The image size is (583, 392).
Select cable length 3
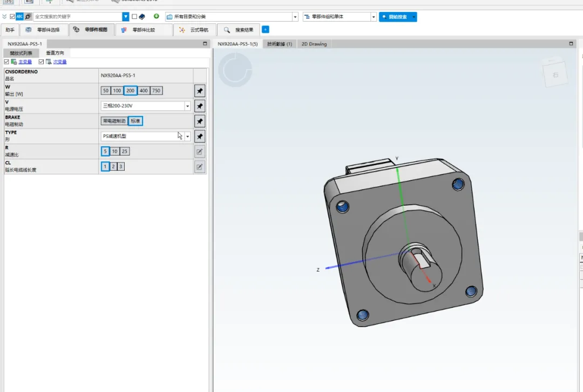point(121,167)
